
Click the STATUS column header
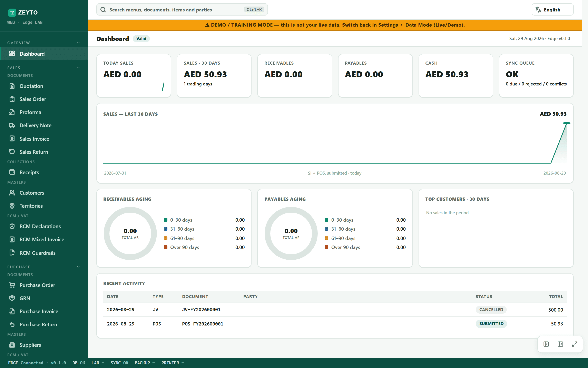pos(484,296)
